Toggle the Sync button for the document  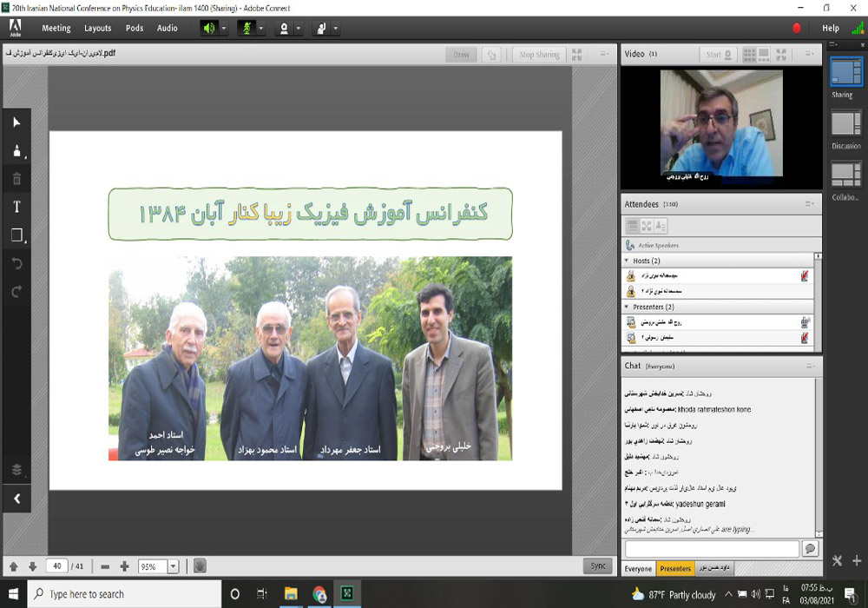(x=598, y=565)
